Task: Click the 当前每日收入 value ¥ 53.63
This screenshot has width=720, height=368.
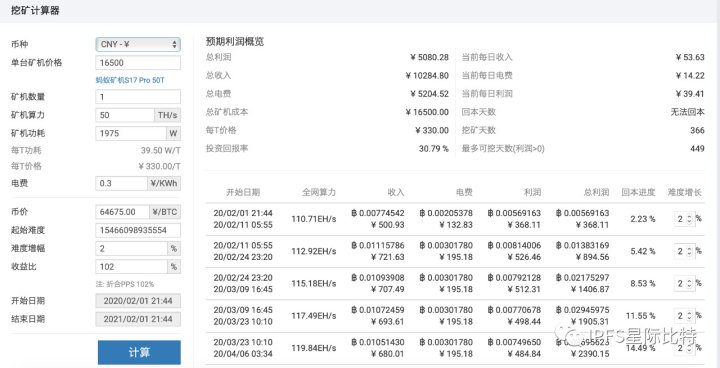Action: pos(690,57)
